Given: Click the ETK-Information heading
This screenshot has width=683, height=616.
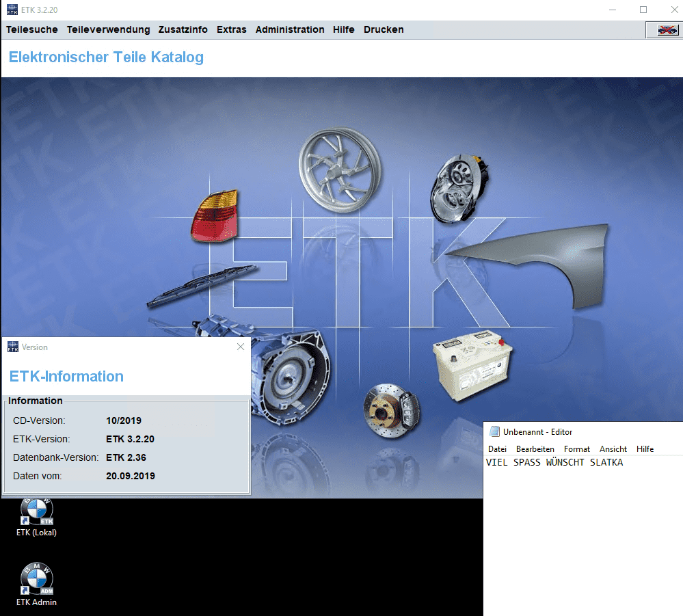Looking at the screenshot, I should click(66, 377).
